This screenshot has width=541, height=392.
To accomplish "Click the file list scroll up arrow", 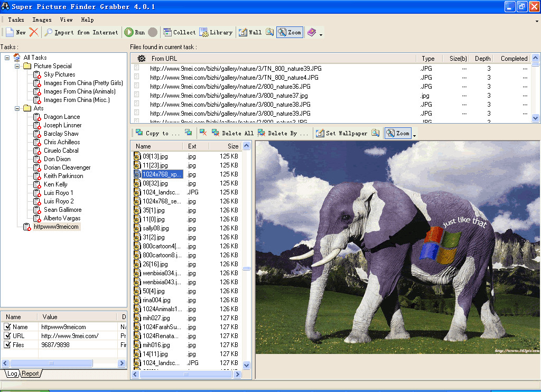I will [246, 146].
